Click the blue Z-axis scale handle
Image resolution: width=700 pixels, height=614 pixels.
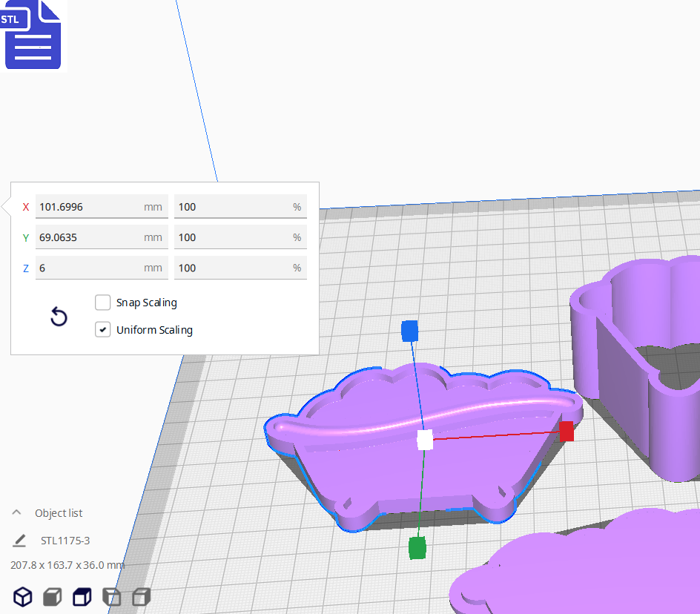410,331
